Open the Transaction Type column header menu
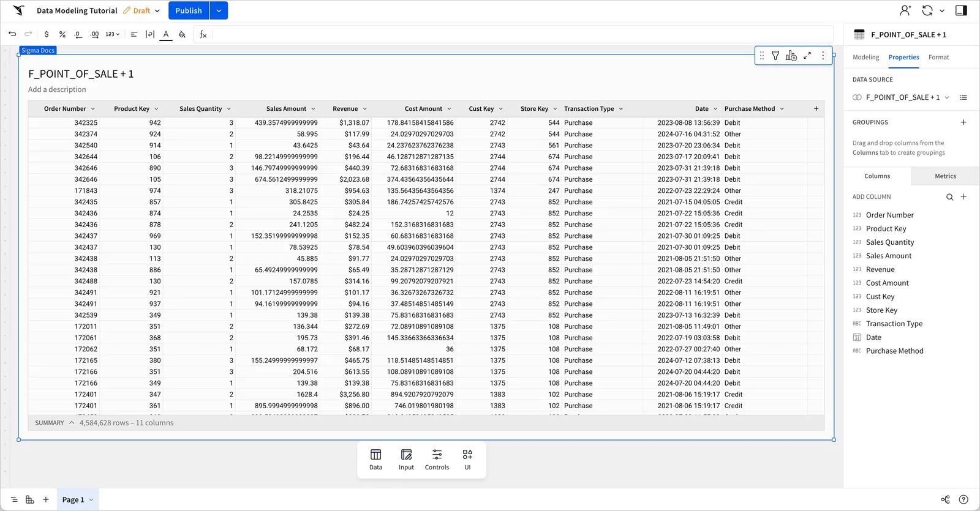Viewport: 980px width, 511px height. pos(620,109)
